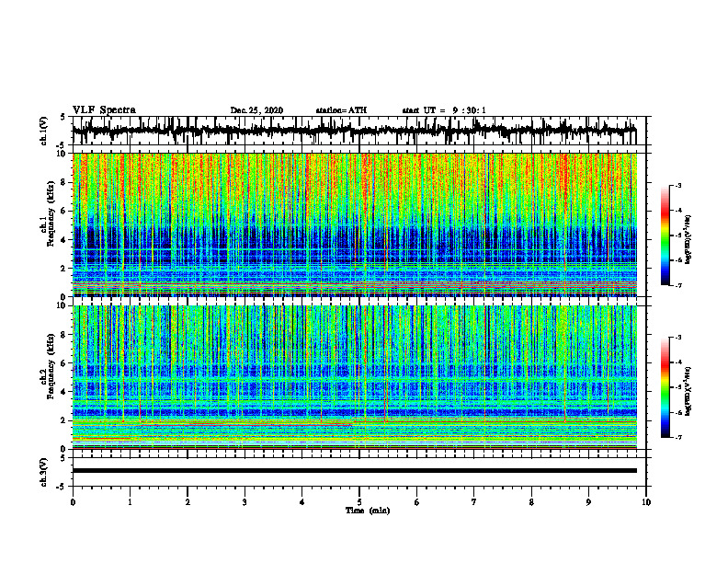Click the "0" tick on the Time axis
Image resolution: width=728 pixels, height=563 pixels.
pyautogui.click(x=73, y=502)
